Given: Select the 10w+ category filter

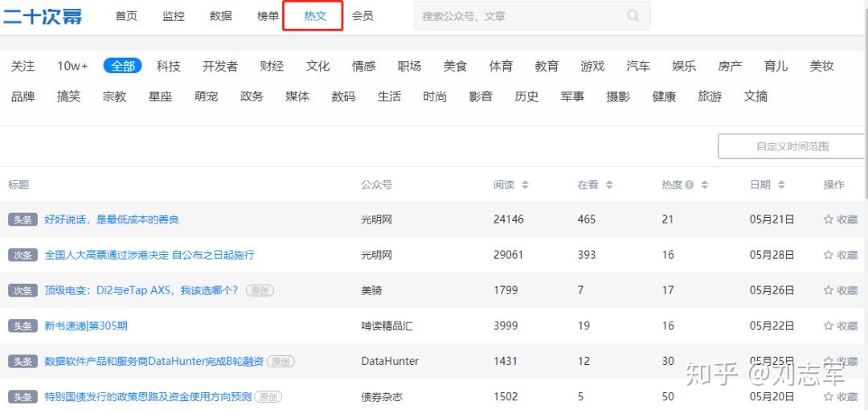Looking at the screenshot, I should pyautogui.click(x=72, y=66).
